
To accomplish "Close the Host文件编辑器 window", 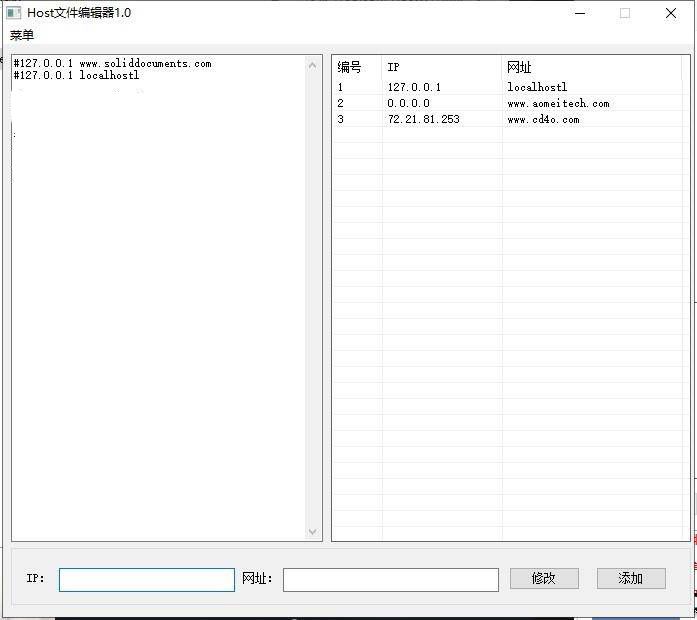I will pos(671,13).
